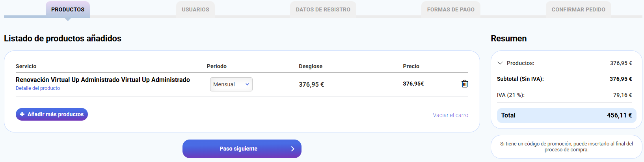
Task: Click the Total amount 456,11 €
Action: tap(619, 115)
